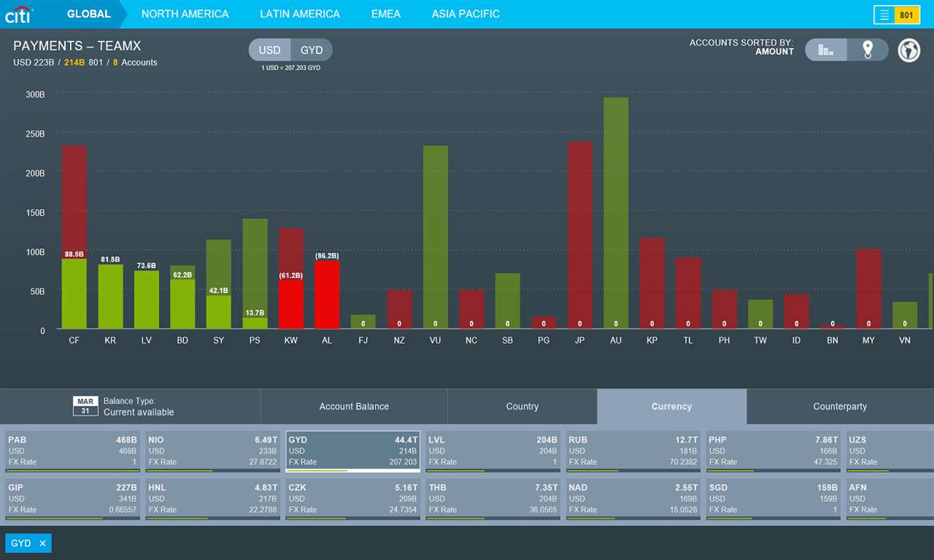This screenshot has height=560, width=934.
Task: Select the GLOBAL region tab
Action: pos(89,14)
